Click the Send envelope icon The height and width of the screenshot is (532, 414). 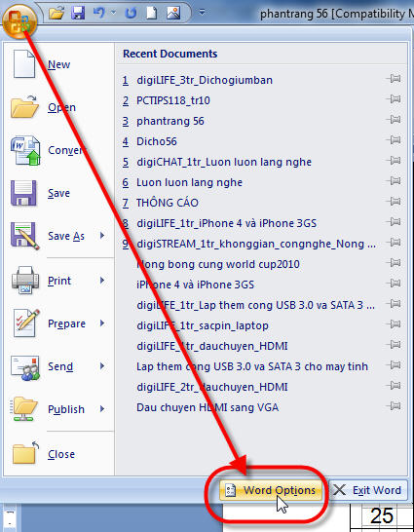25,367
